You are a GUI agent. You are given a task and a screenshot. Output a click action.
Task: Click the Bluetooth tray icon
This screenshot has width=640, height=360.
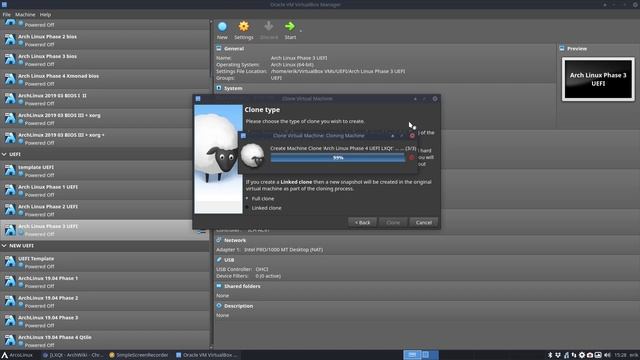[550, 355]
